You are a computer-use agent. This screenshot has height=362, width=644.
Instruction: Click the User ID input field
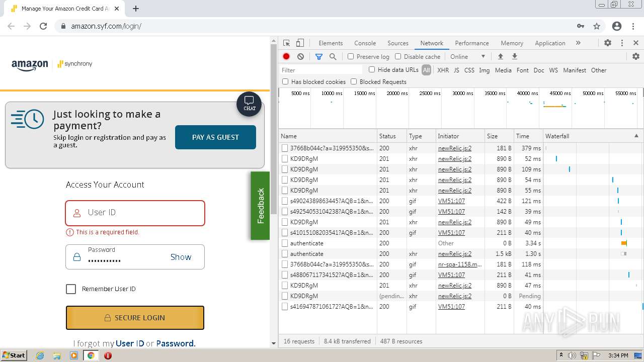[135, 213]
